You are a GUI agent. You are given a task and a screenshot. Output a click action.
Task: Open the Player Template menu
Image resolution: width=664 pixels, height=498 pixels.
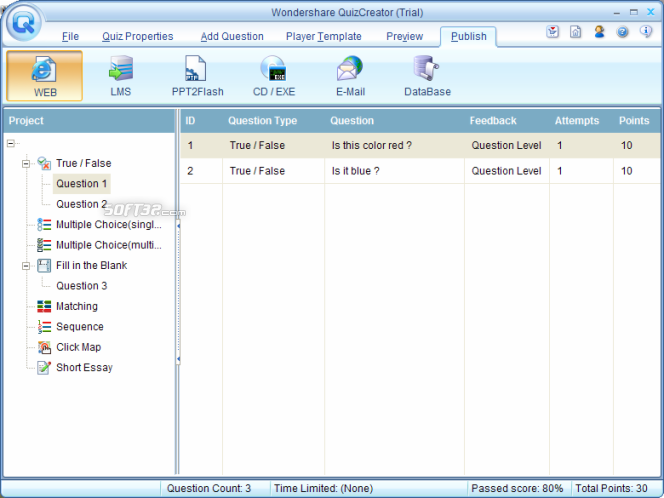[324, 36]
